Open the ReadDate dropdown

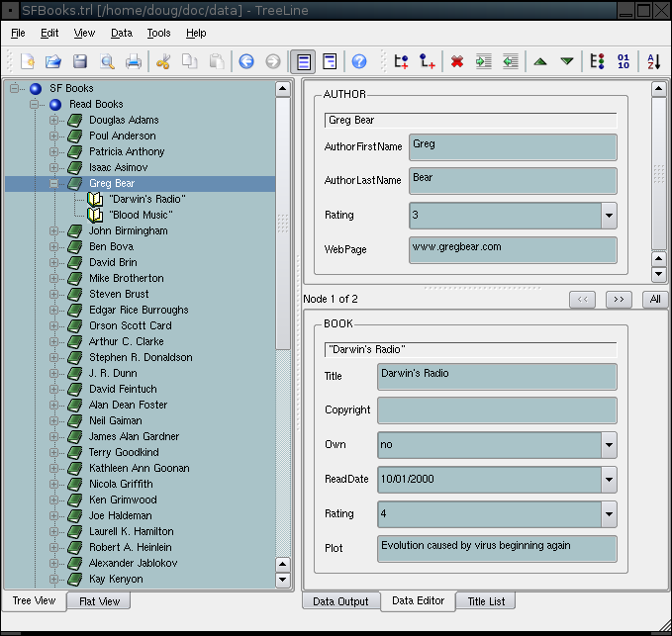[x=609, y=480]
